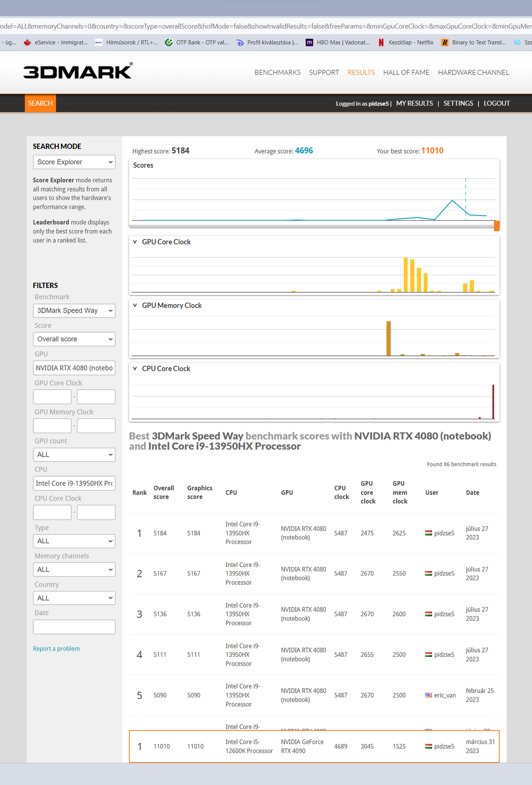532x785 pixels.
Task: Open the Overall score dropdown
Action: click(x=74, y=339)
